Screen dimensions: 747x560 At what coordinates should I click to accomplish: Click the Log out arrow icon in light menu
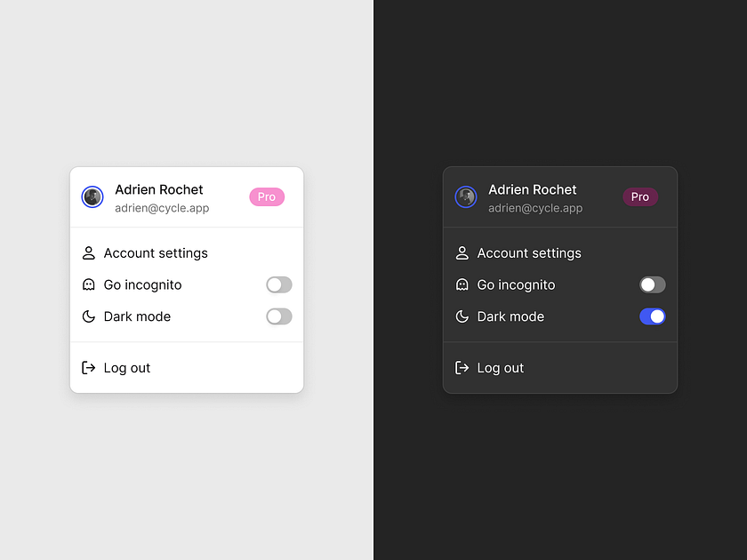click(89, 367)
